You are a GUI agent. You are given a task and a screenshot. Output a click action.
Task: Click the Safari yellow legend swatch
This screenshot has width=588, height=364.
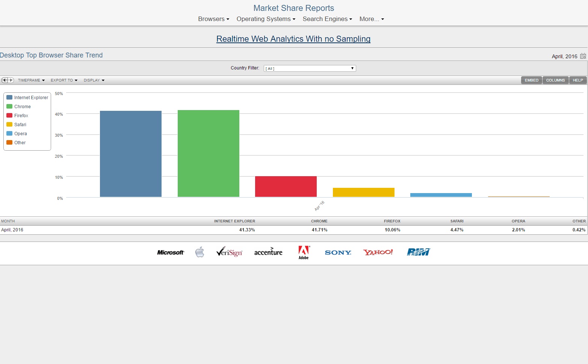coord(9,125)
